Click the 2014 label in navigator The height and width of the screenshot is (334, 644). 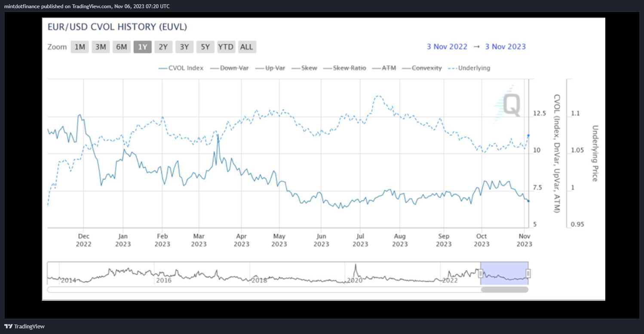click(x=68, y=280)
